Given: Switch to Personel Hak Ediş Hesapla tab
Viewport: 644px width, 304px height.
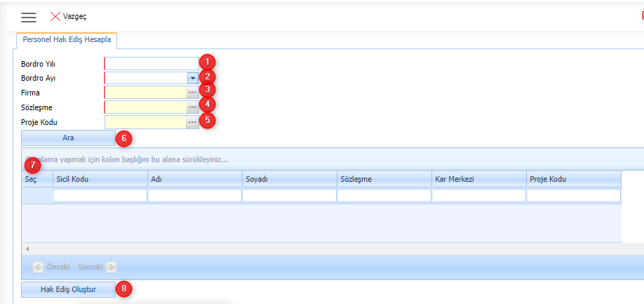Looking at the screenshot, I should coord(67,40).
